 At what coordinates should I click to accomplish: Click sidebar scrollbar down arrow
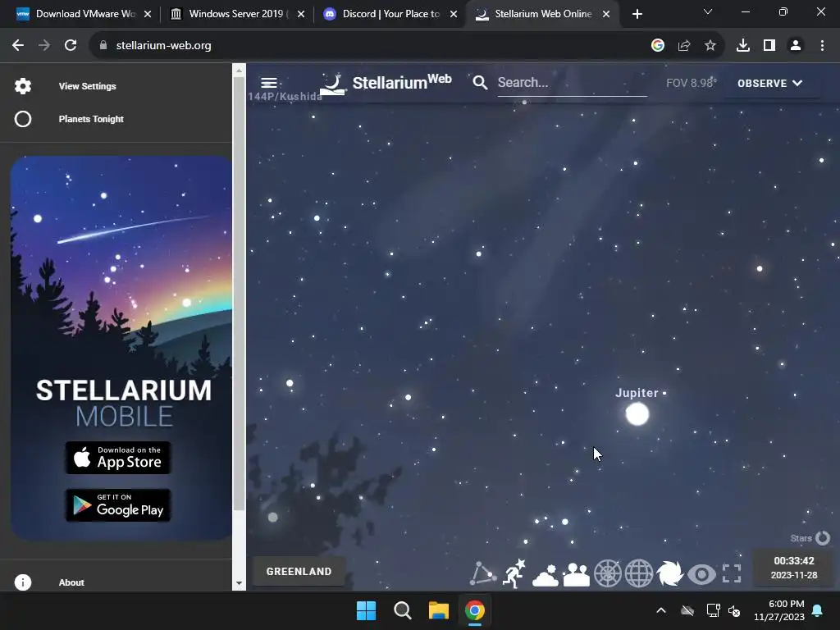click(239, 583)
